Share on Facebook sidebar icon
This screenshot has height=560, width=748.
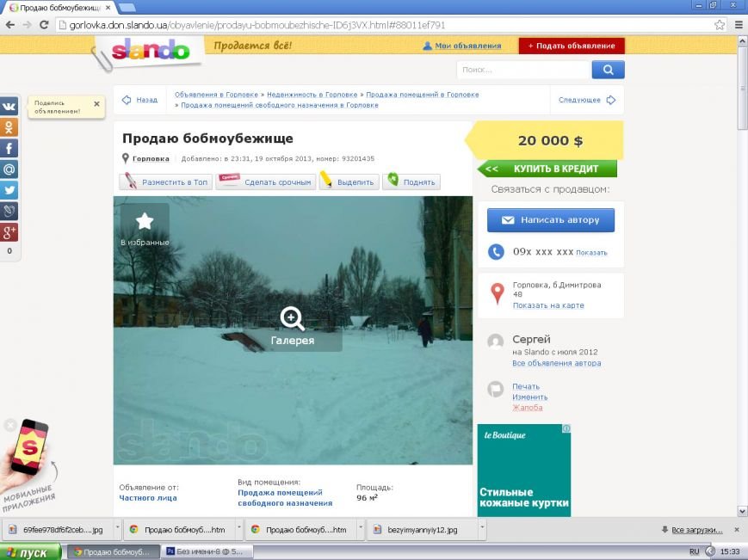pyautogui.click(x=9, y=148)
